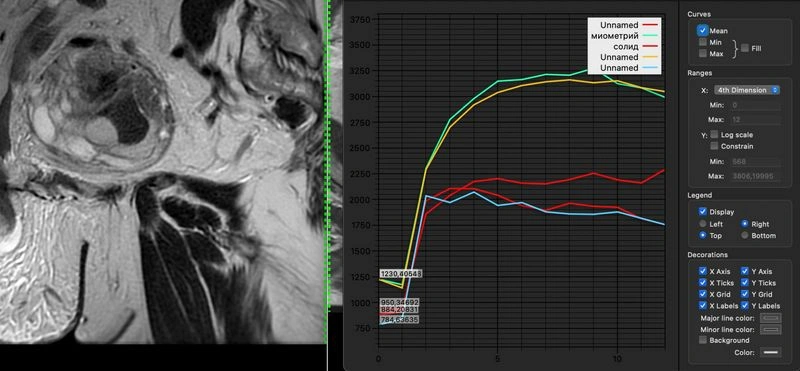The image size is (800, 371).
Task: Toggle the legend Display checkbox
Action: [x=703, y=211]
